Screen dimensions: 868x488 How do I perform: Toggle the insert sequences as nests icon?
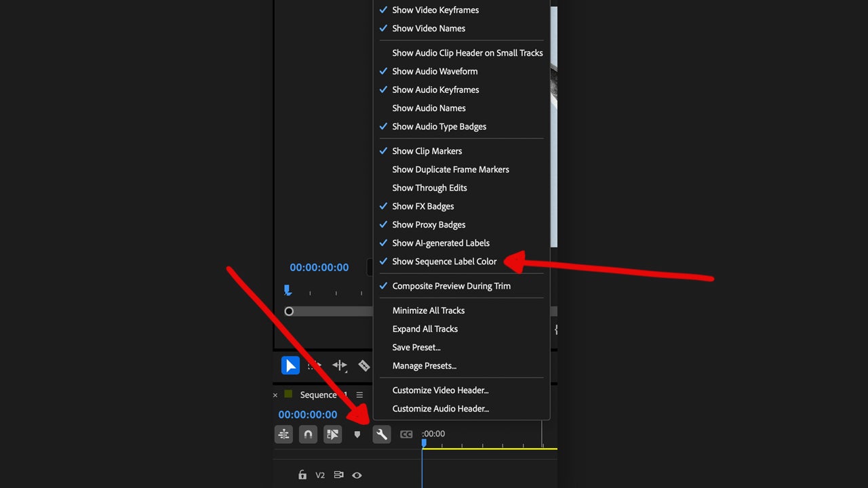pos(283,434)
